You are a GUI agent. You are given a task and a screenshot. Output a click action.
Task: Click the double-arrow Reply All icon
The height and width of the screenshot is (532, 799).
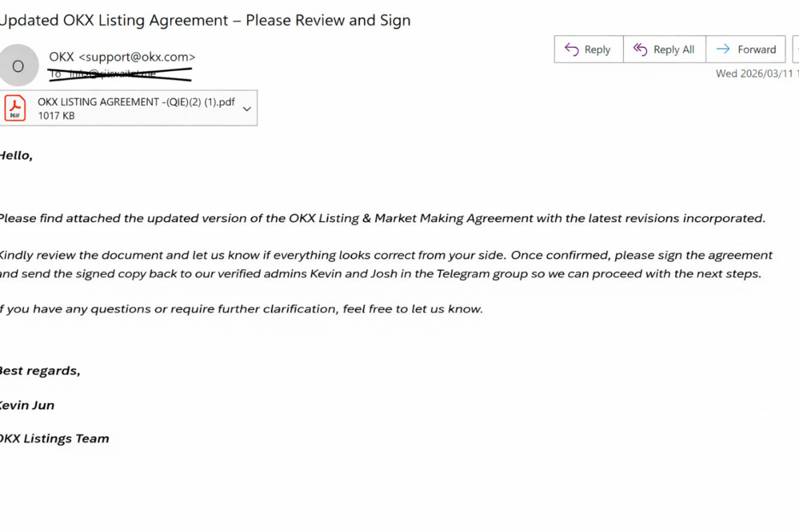click(x=640, y=49)
